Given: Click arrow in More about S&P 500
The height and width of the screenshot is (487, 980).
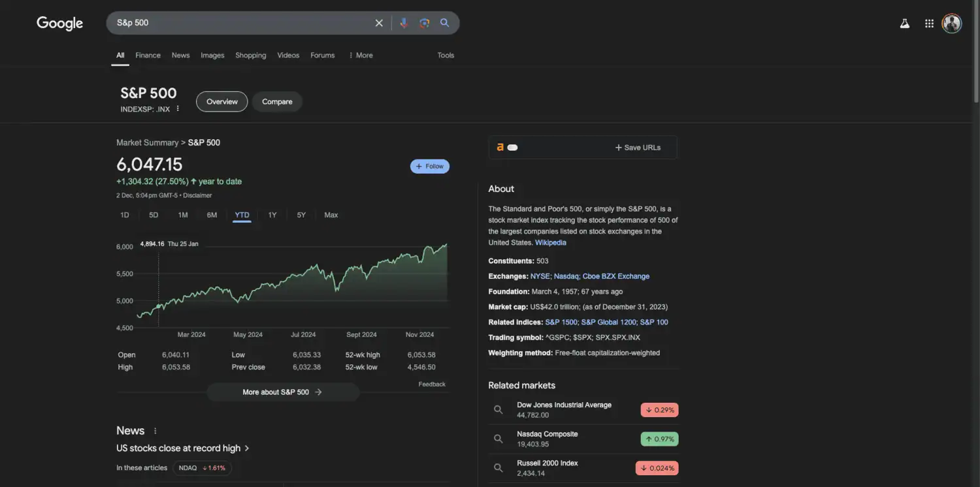Looking at the screenshot, I should tap(318, 392).
